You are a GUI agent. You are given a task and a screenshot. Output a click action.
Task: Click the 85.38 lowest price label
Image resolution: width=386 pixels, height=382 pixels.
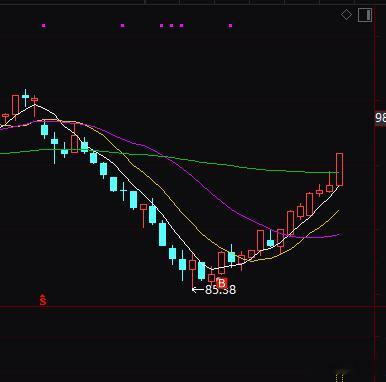click(220, 290)
